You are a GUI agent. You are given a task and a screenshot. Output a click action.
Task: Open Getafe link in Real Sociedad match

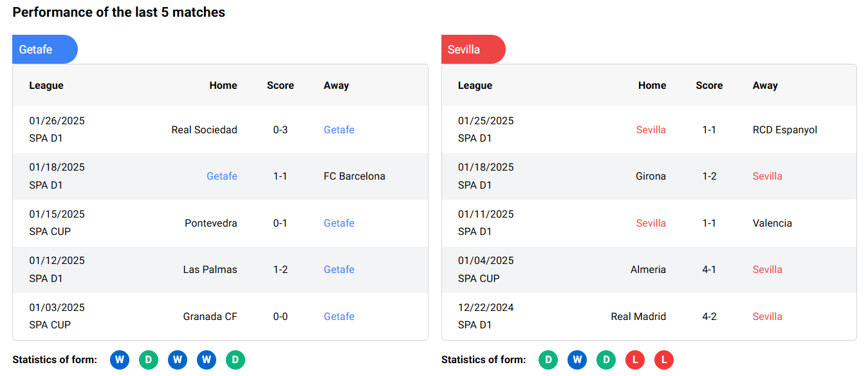tap(339, 130)
